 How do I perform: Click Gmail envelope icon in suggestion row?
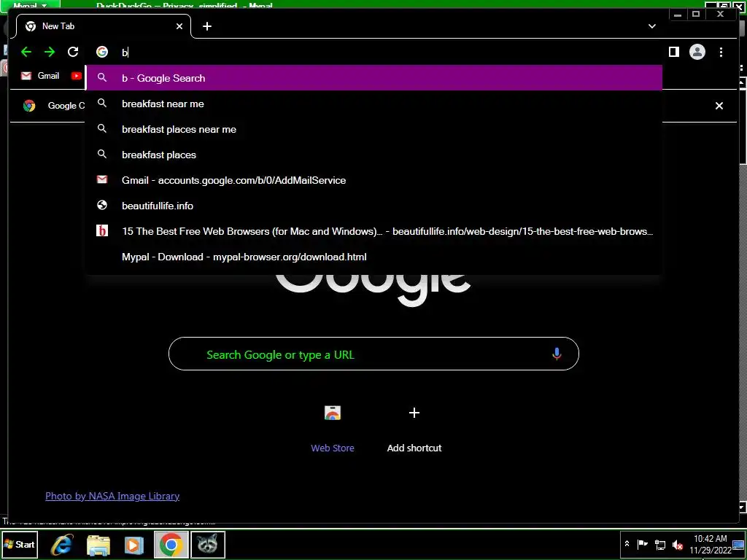(102, 180)
